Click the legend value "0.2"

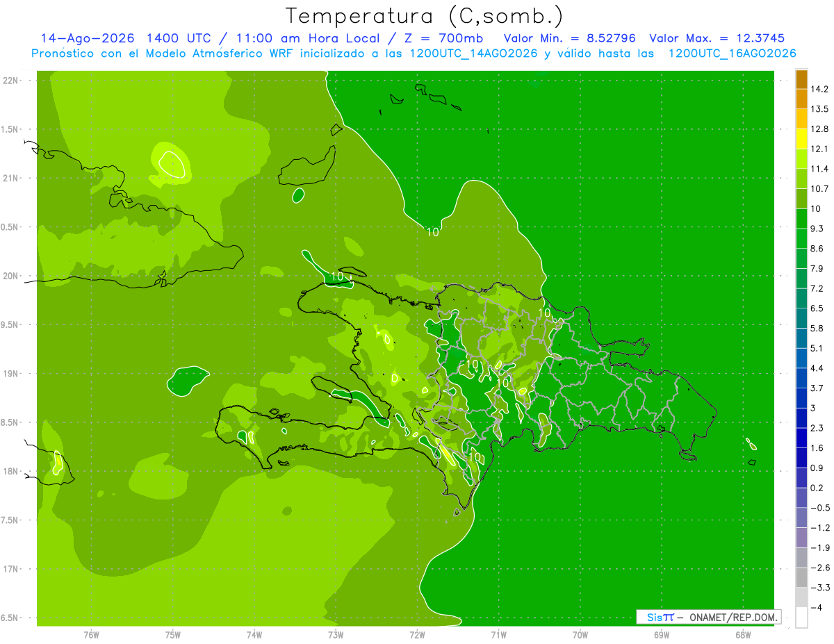click(817, 488)
